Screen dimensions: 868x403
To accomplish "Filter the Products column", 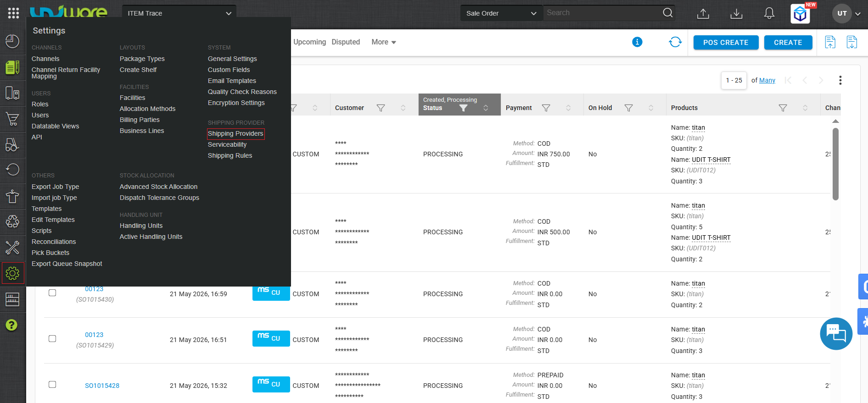I will 783,108.
